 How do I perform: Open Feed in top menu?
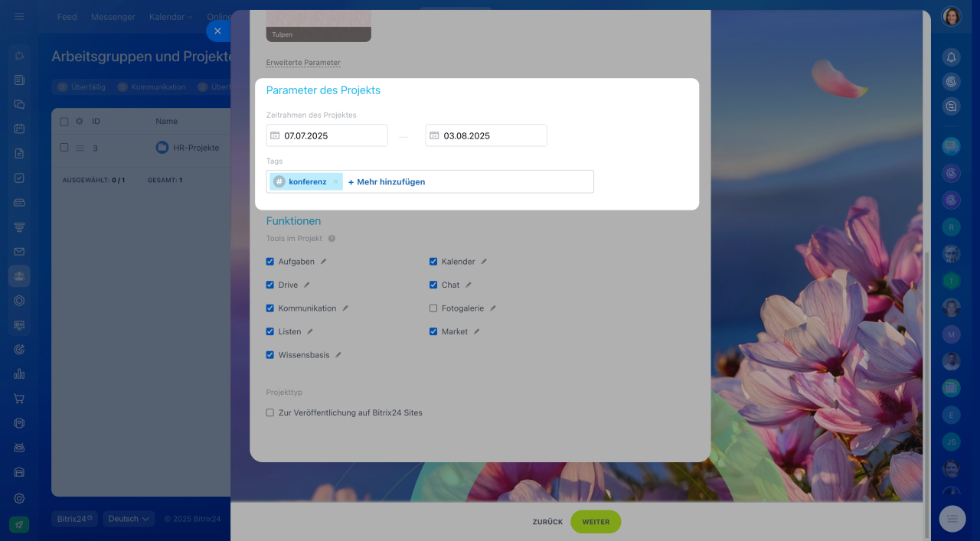(67, 17)
